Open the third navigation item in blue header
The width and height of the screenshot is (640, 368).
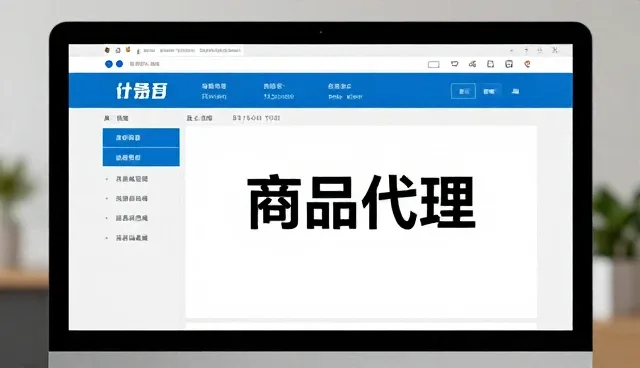[345, 91]
